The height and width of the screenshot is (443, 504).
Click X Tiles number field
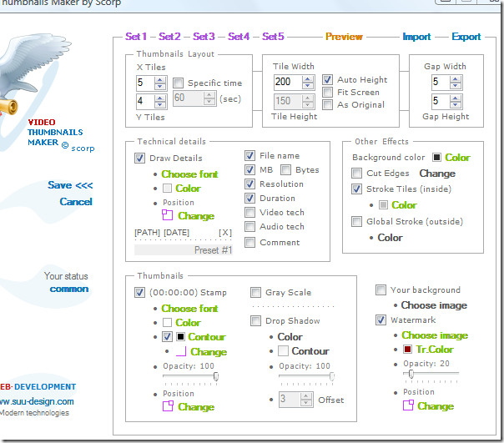[145, 83]
